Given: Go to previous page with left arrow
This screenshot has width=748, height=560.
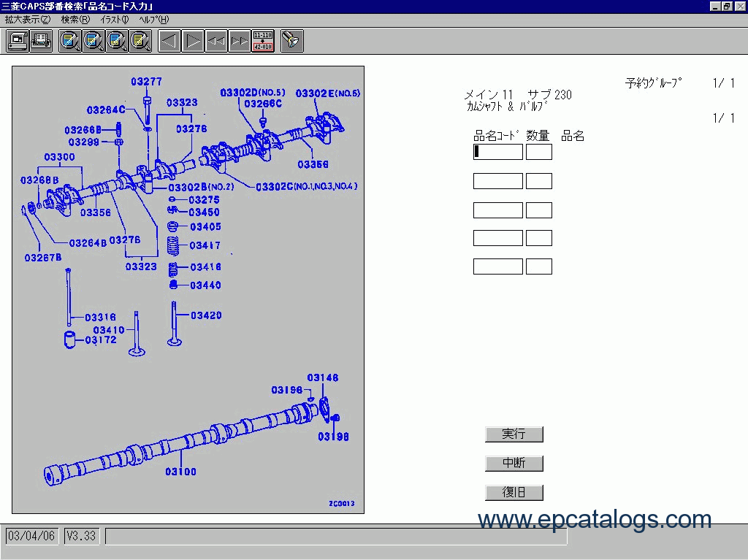Looking at the screenshot, I should pyautogui.click(x=169, y=41).
